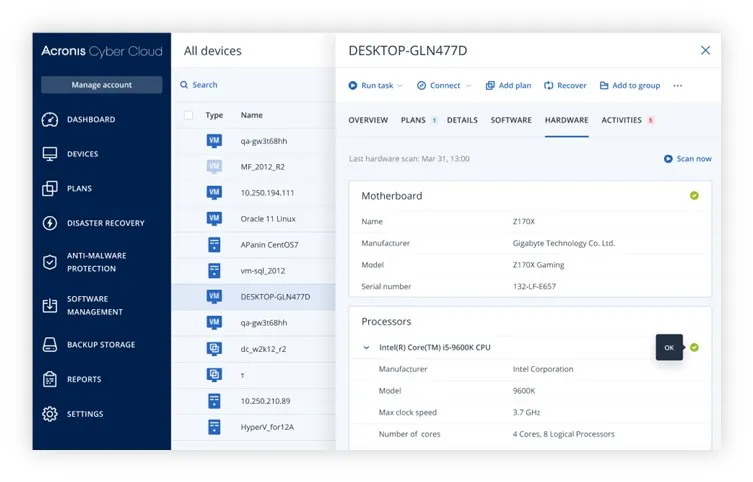Click the device icon of dc_w2k12_r2
The width and height of the screenshot is (753, 482).
click(x=214, y=349)
